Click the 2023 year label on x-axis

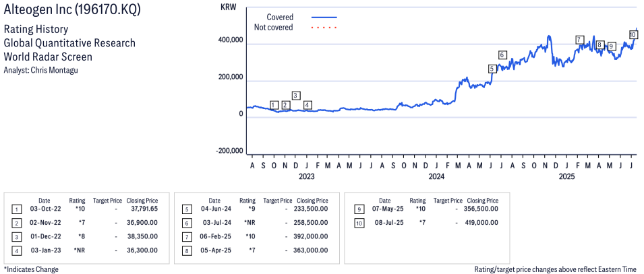coord(306,177)
